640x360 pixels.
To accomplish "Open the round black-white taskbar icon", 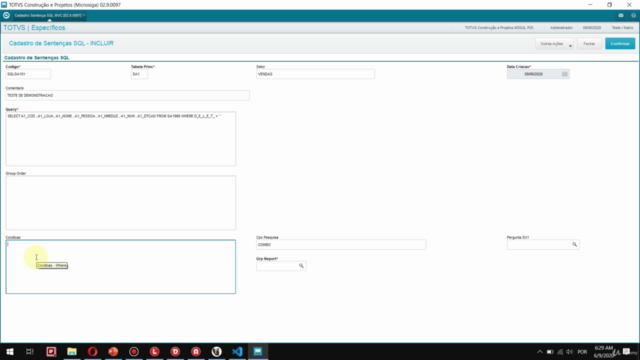I will [216, 351].
